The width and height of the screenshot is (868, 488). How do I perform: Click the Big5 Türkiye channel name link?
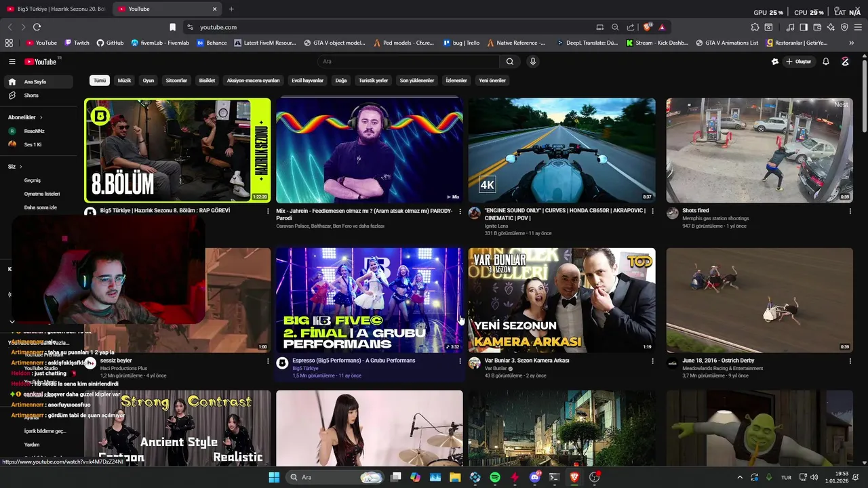pyautogui.click(x=305, y=369)
